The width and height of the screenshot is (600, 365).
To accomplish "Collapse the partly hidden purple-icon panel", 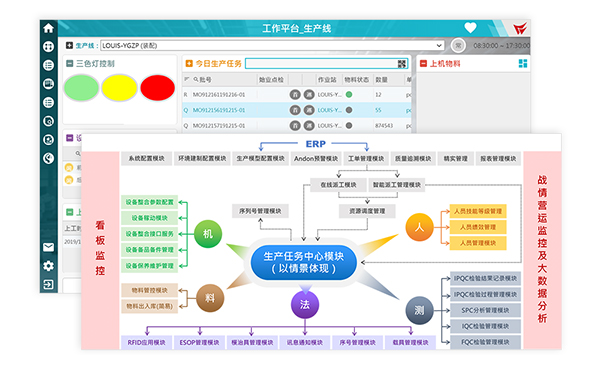I will tap(70, 138).
